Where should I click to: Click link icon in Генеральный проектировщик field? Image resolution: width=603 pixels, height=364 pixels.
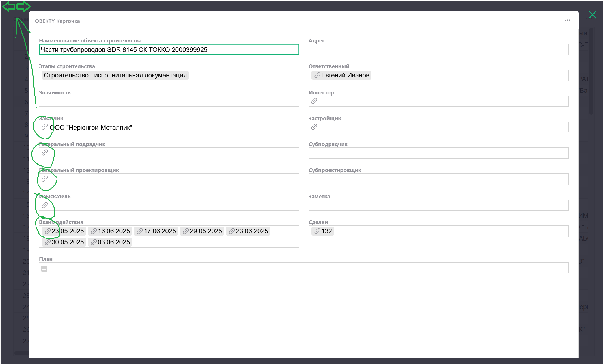point(45,179)
